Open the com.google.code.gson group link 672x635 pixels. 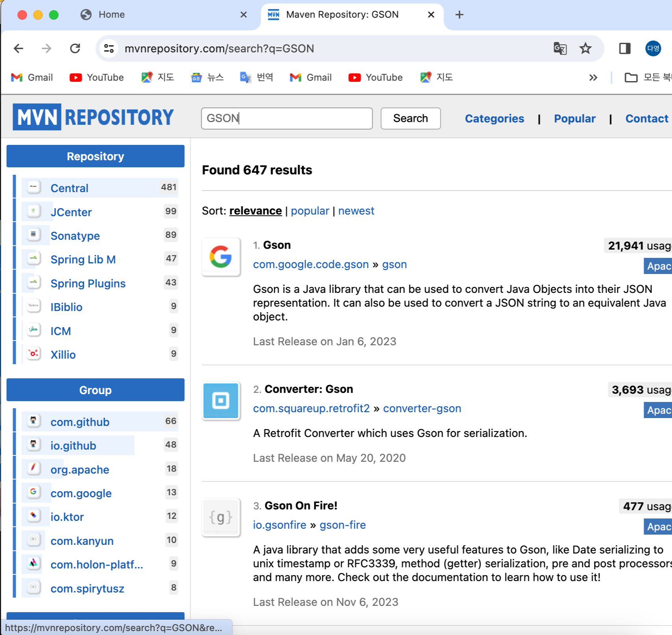click(x=311, y=264)
